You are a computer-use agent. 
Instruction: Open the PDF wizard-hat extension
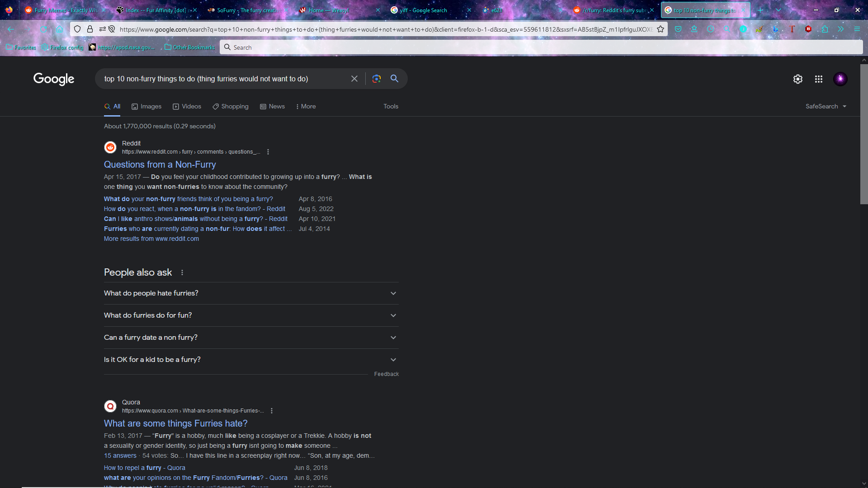[759, 29]
